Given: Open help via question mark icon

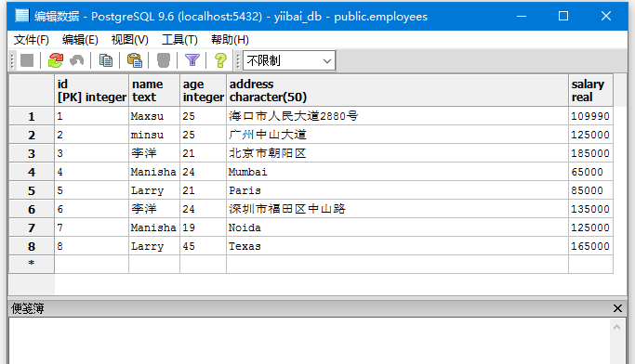Looking at the screenshot, I should pos(220,60).
